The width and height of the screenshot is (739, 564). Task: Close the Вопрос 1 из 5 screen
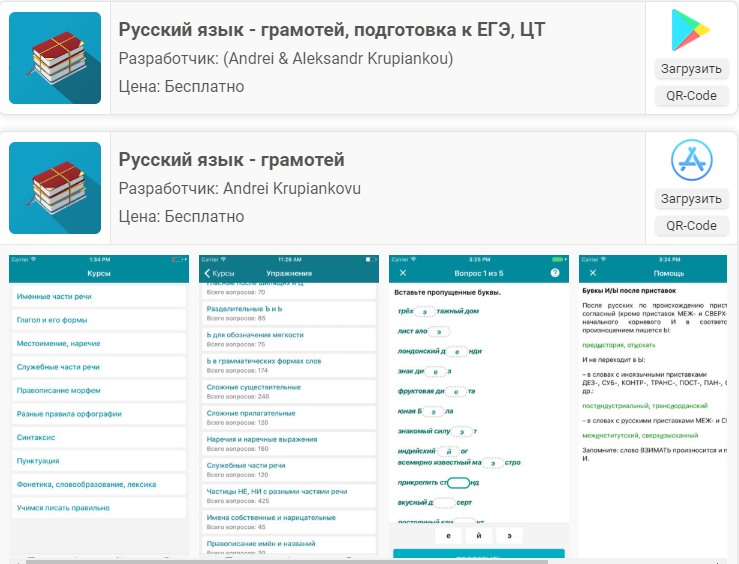click(x=403, y=273)
